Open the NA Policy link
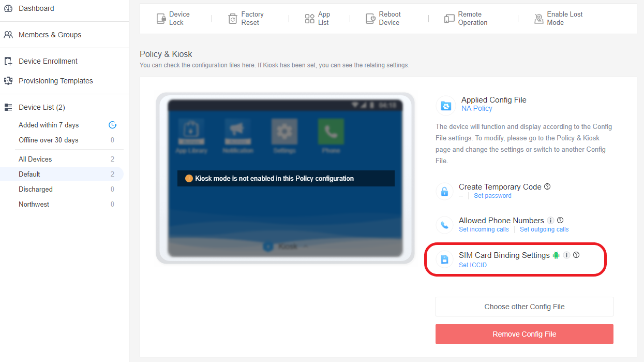Image resolution: width=644 pixels, height=362 pixels. coord(476,109)
